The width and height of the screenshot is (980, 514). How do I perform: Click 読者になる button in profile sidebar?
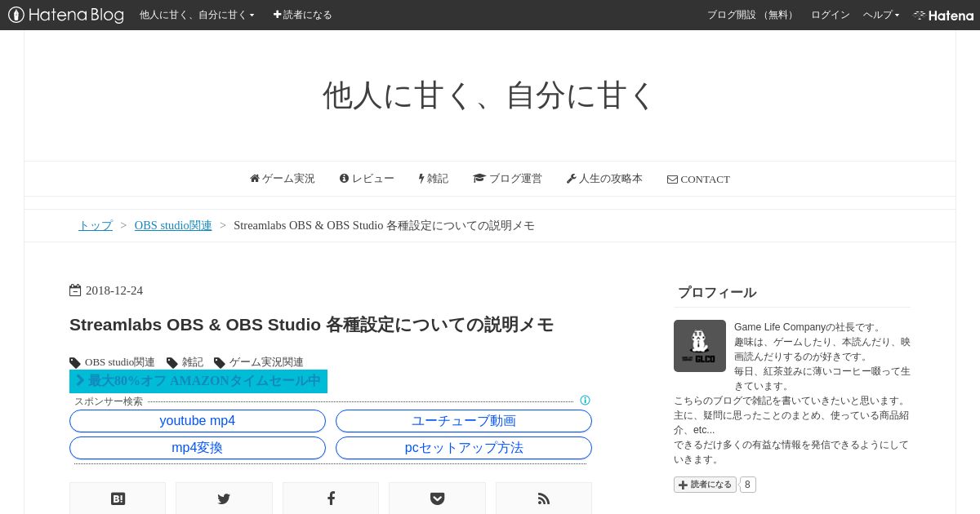[705, 485]
